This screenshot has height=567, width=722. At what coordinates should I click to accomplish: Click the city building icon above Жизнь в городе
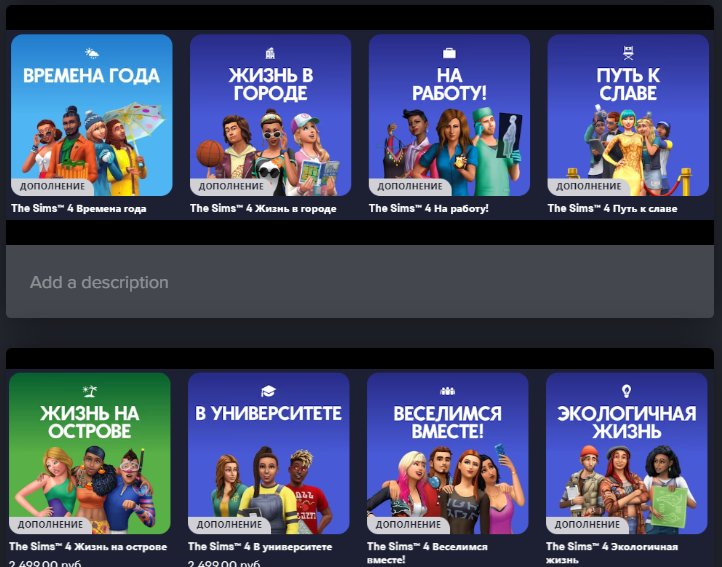point(270,52)
